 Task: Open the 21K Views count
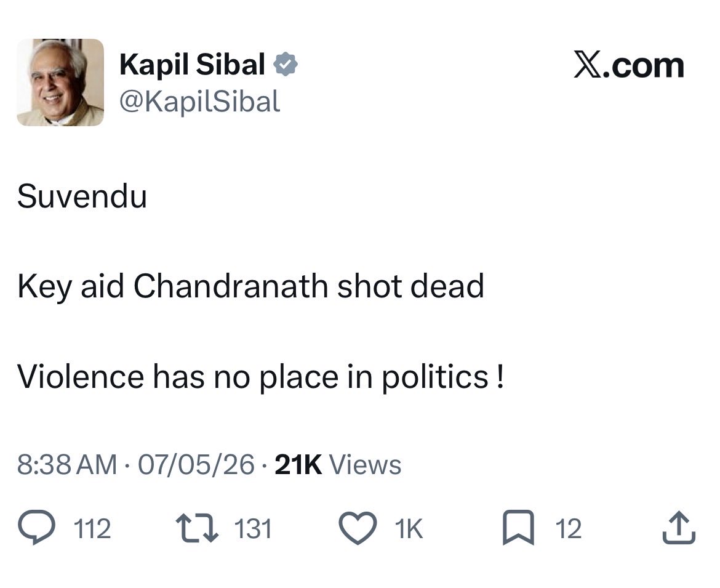tap(338, 464)
